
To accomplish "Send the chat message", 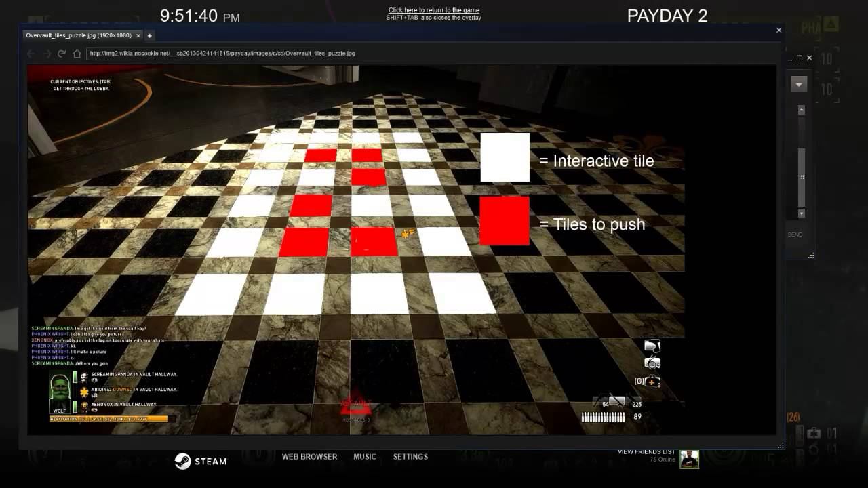I will [795, 235].
